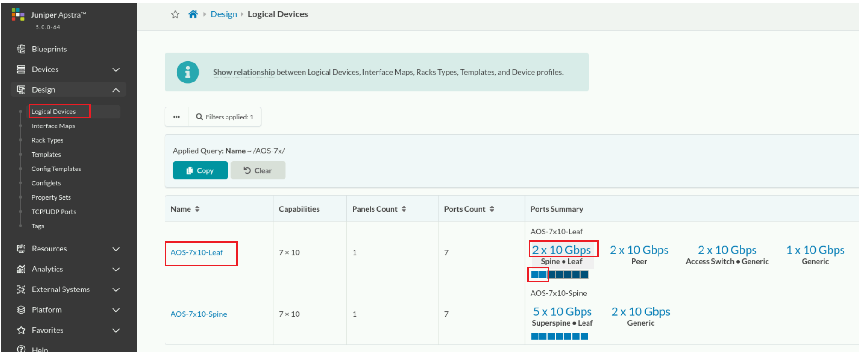Select Spine 2 x 10 Gbps Generic group

pyautogui.click(x=641, y=316)
